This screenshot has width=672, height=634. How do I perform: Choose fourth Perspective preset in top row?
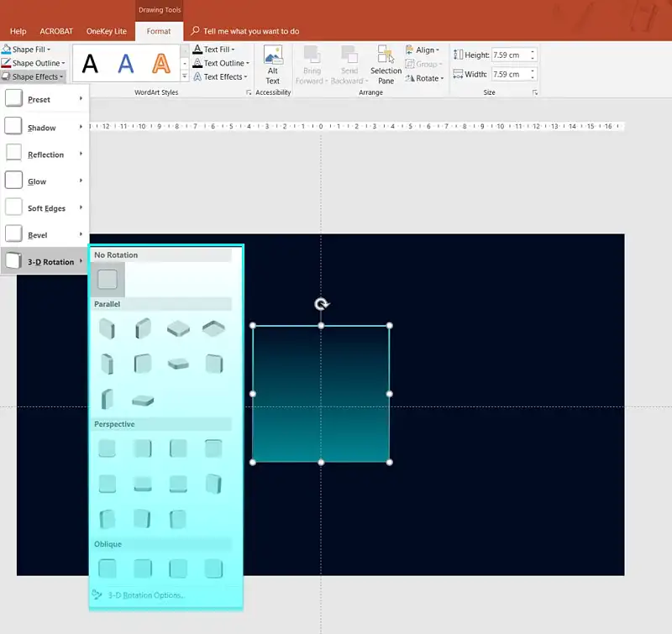pos(213,448)
